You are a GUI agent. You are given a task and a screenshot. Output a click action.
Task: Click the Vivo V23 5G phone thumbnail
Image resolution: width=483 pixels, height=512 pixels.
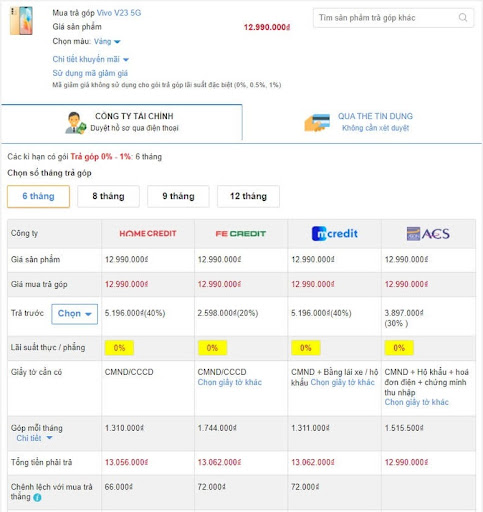[22, 20]
